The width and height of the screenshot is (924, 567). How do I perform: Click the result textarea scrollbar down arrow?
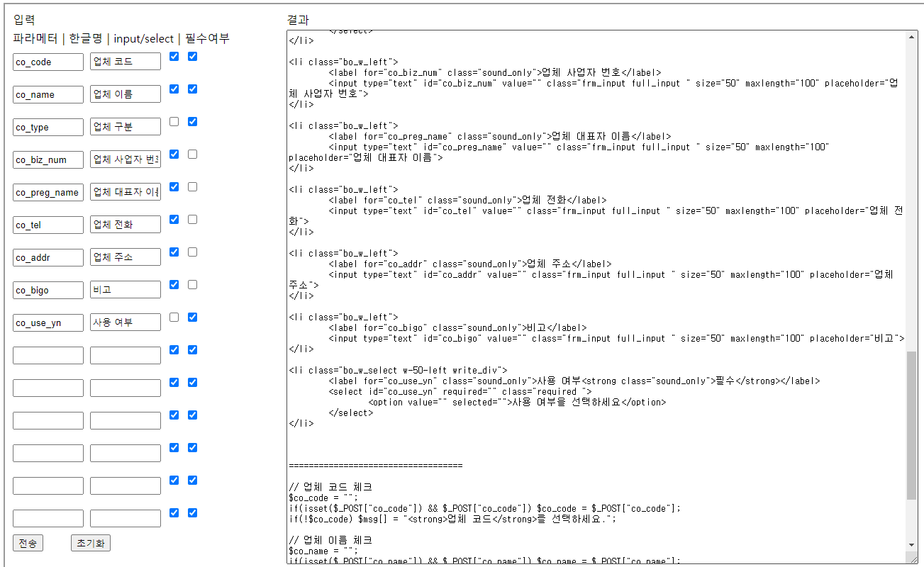(x=912, y=558)
